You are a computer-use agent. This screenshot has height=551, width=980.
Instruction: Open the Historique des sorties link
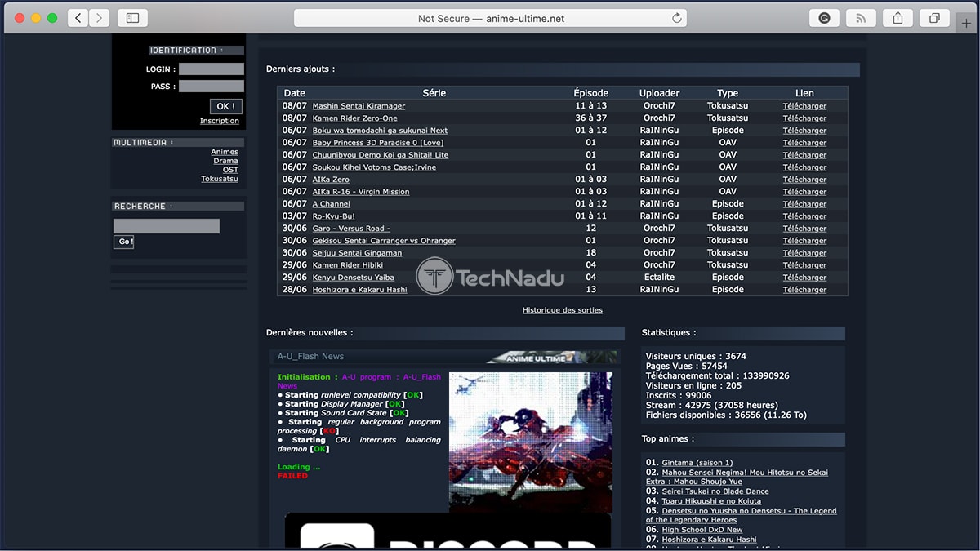coord(563,310)
